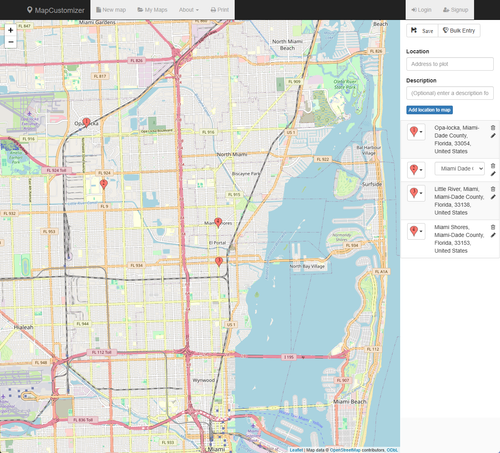Open the About menu

189,10
